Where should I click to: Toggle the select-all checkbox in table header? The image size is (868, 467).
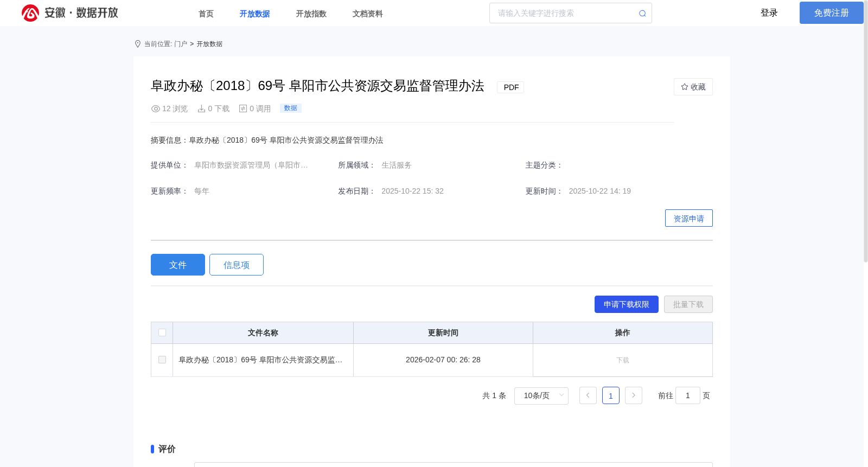(162, 332)
